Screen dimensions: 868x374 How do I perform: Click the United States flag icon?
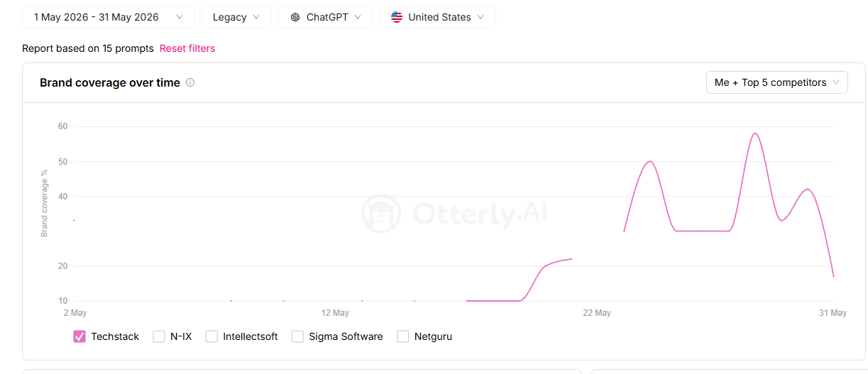coord(397,17)
